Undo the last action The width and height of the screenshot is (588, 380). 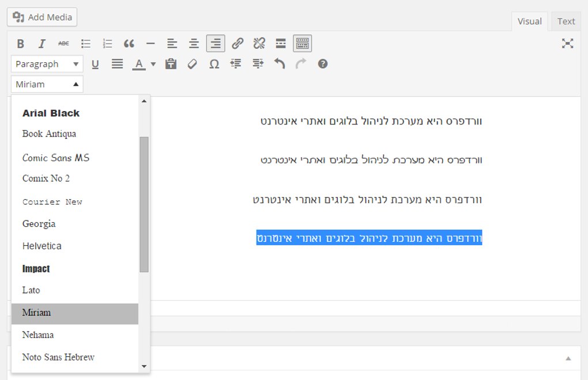[280, 64]
